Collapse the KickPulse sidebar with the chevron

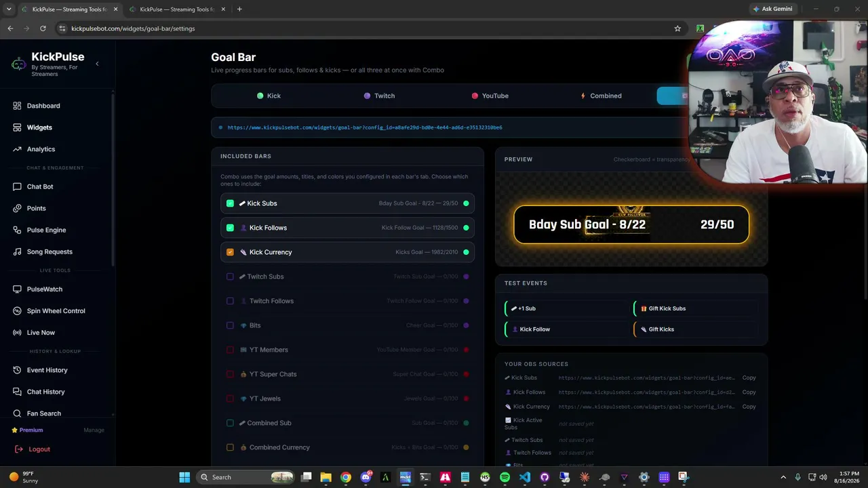tap(97, 64)
